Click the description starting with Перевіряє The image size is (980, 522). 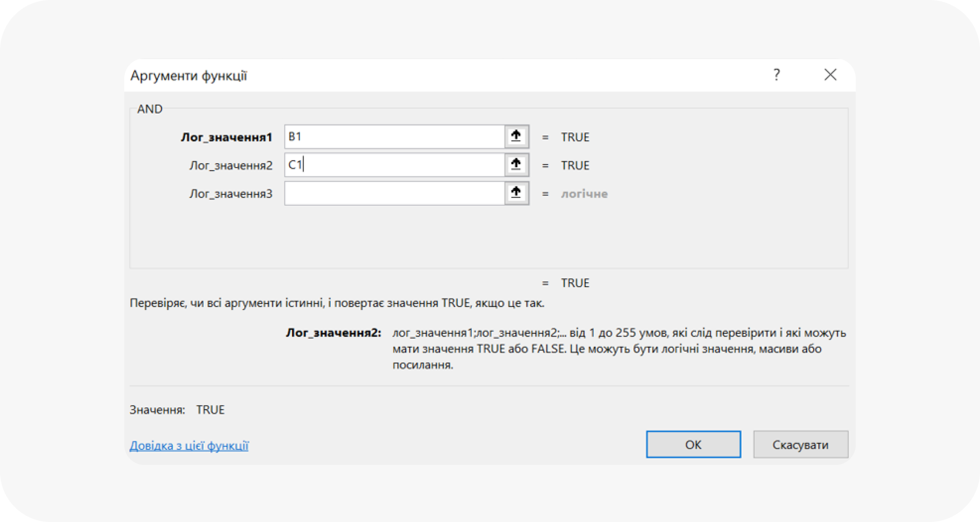[337, 303]
